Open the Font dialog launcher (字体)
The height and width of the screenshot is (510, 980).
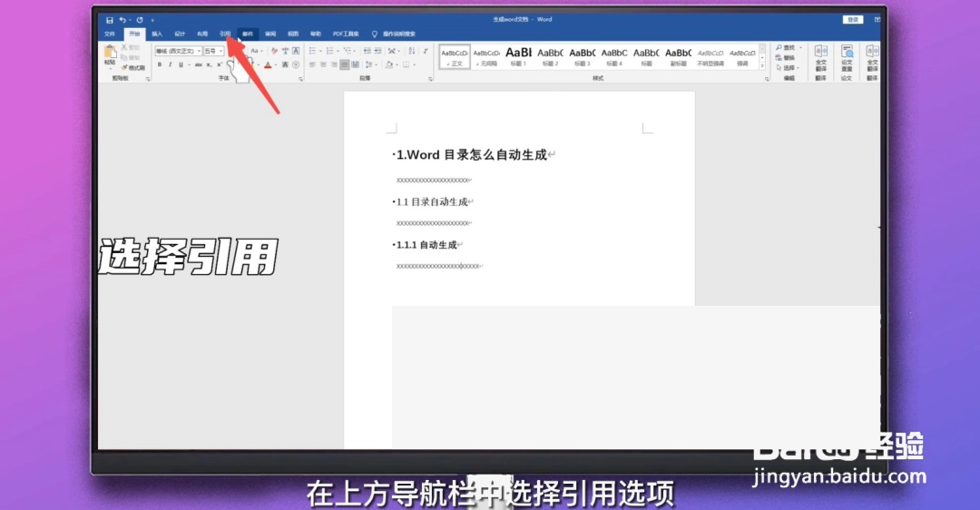300,79
